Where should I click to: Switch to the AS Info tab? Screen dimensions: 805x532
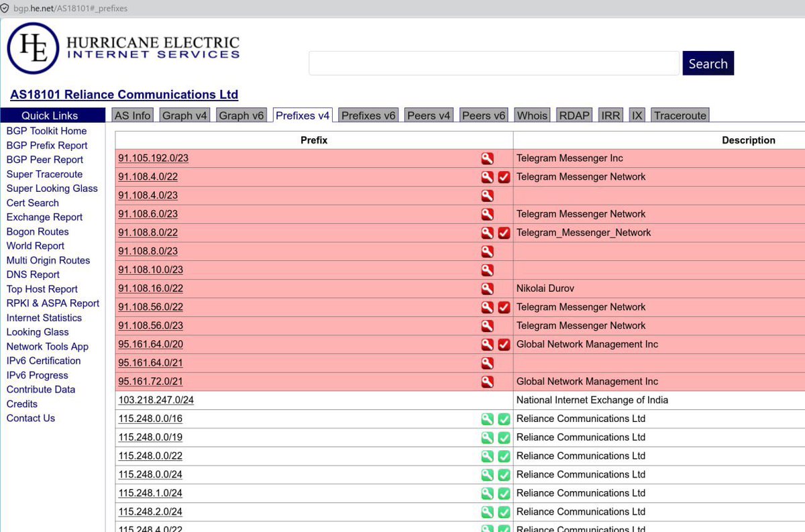tap(132, 115)
